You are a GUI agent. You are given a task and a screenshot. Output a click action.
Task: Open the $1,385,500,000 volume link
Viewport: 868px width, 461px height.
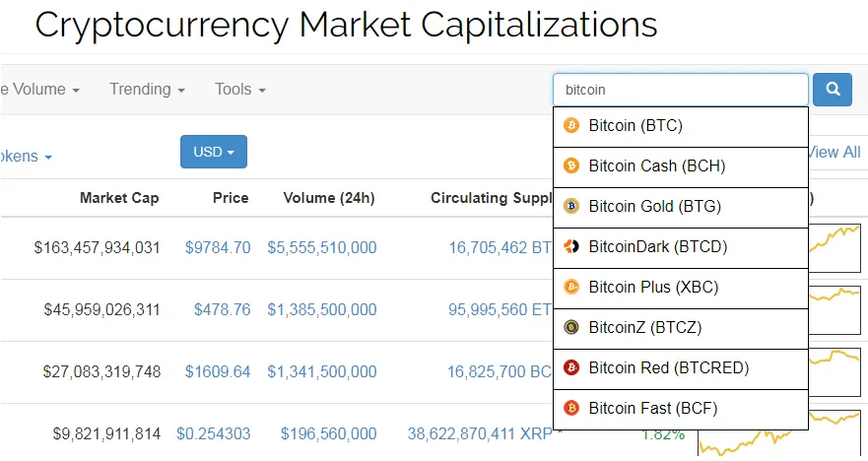(322, 309)
